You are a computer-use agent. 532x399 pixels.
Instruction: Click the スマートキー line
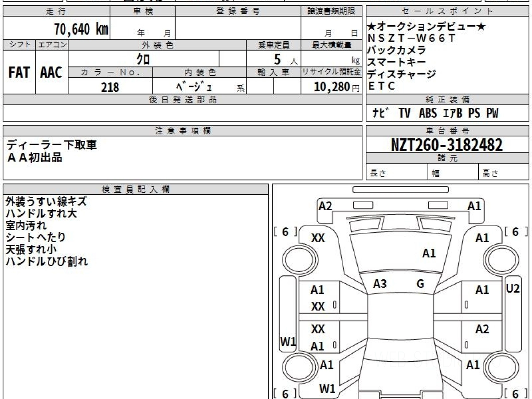[397, 62]
